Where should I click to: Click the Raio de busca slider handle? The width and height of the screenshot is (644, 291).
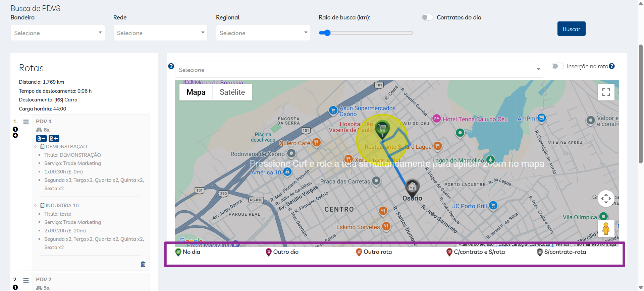pos(327,33)
